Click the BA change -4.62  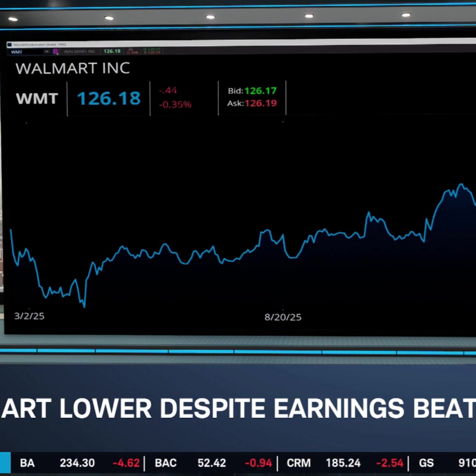click(126, 463)
